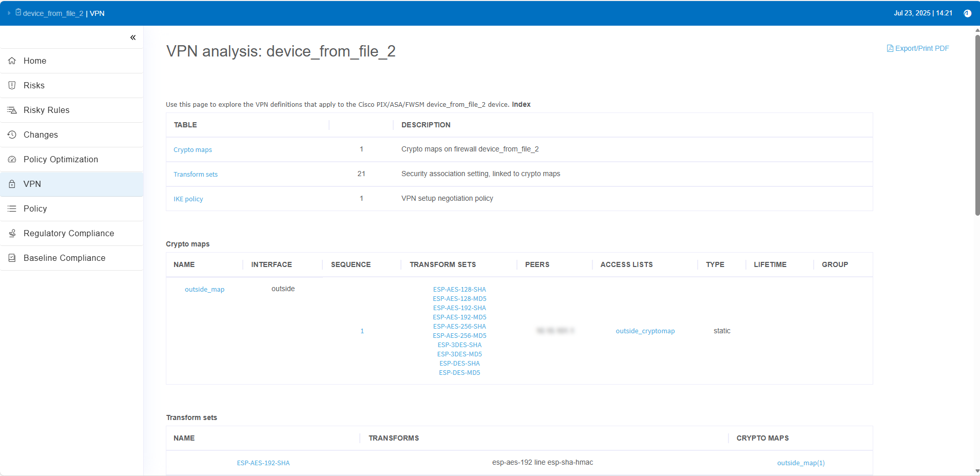Click the Policy Optimization gauge icon
This screenshot has height=476, width=980.
12,159
